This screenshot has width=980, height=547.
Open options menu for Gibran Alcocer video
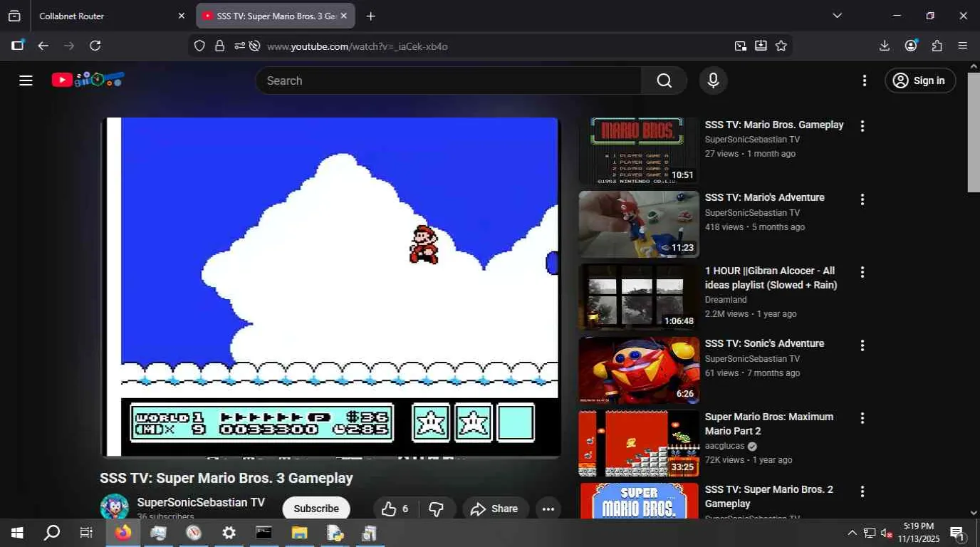(862, 272)
